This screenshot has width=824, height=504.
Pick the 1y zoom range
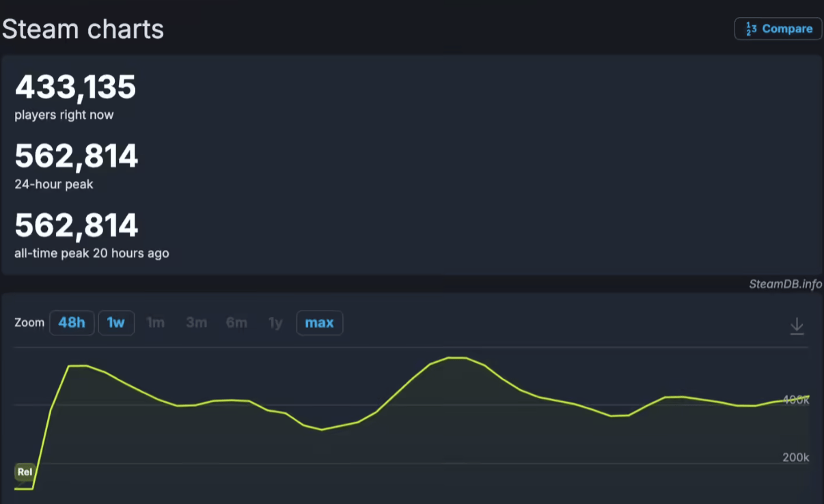pos(275,323)
